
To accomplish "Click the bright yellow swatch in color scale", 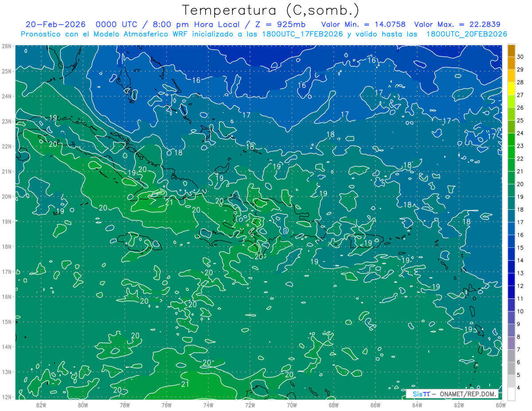I will pos(511,89).
